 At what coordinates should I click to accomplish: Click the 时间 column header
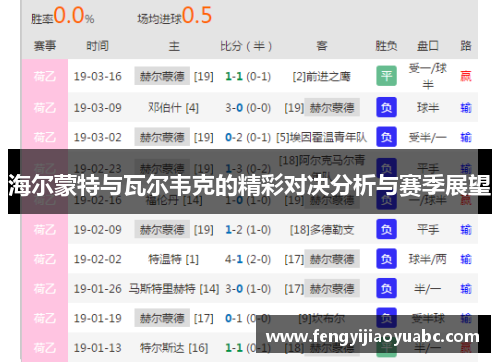97,46
